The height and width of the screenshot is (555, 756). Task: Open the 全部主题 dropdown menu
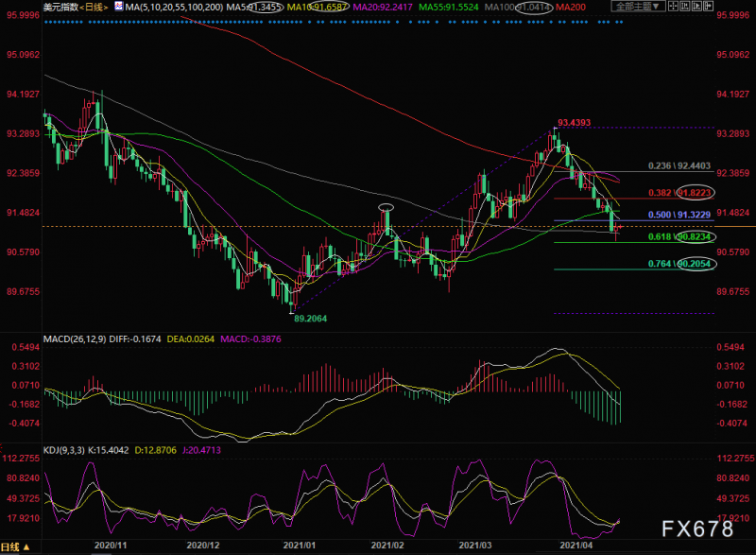pos(639,6)
